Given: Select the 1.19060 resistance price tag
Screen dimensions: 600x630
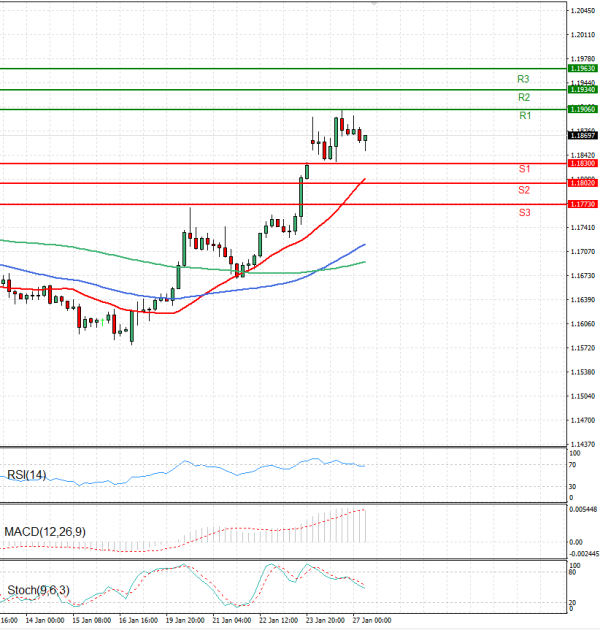Looking at the screenshot, I should (582, 109).
